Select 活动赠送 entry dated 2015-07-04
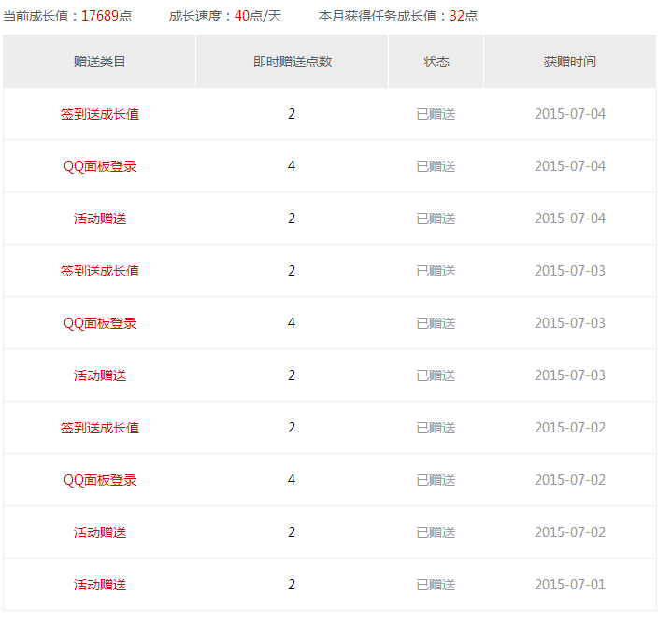 point(100,219)
